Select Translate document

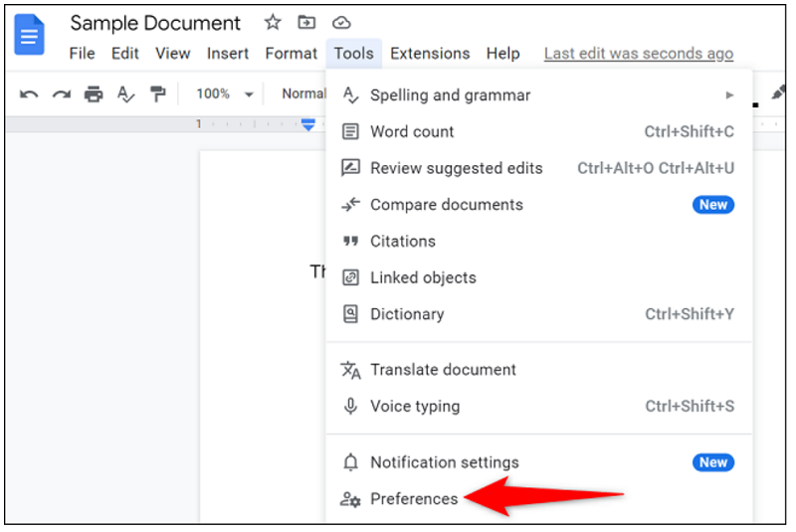point(538,370)
